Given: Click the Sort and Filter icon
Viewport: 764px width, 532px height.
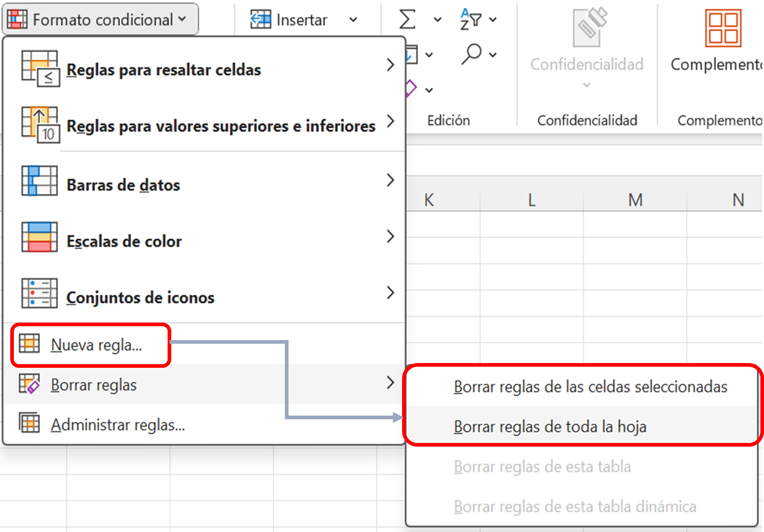Looking at the screenshot, I should pyautogui.click(x=470, y=19).
